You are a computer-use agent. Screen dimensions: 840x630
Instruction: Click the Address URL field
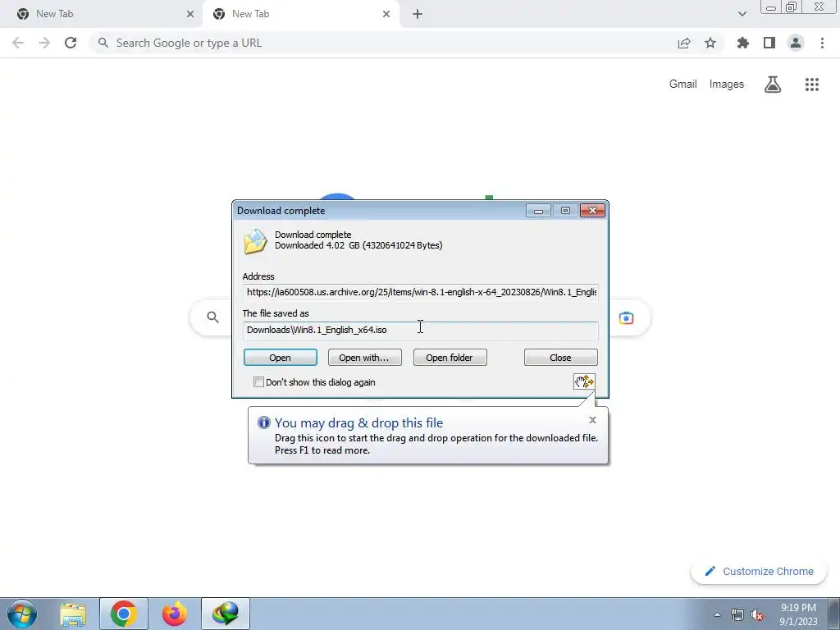click(x=421, y=292)
